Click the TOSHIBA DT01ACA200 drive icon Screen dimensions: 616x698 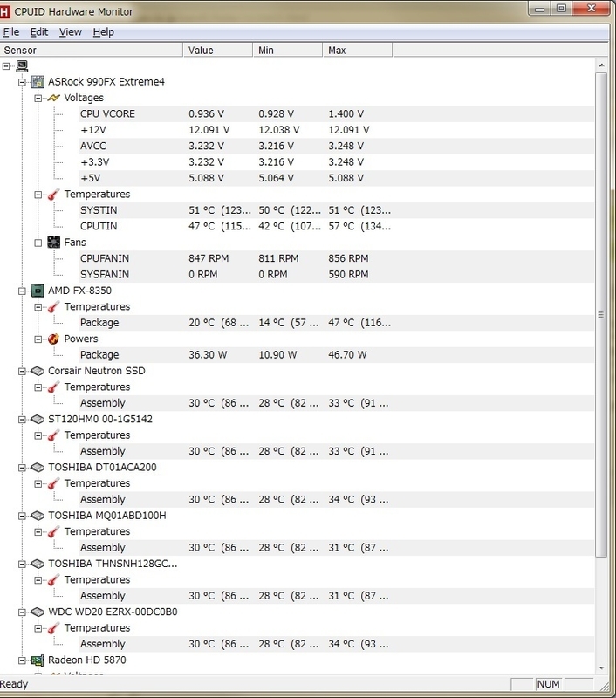(x=38, y=468)
